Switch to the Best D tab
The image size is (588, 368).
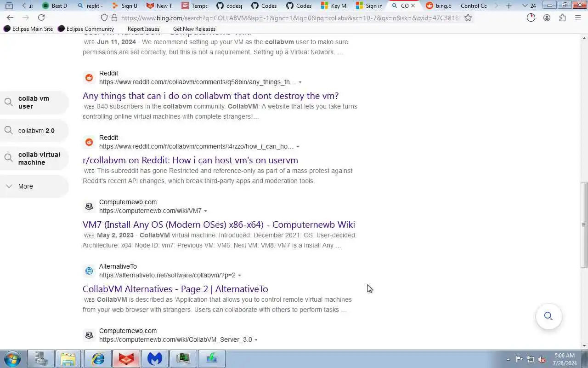55,6
